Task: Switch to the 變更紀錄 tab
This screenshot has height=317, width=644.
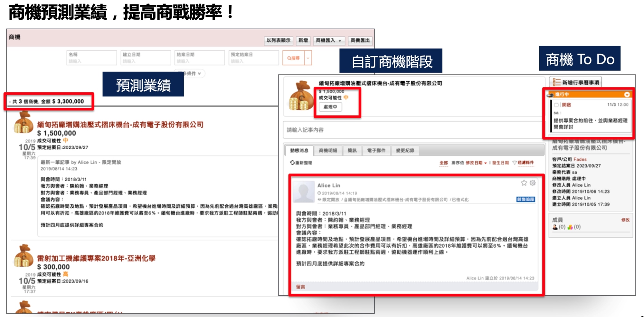Action: click(x=405, y=151)
